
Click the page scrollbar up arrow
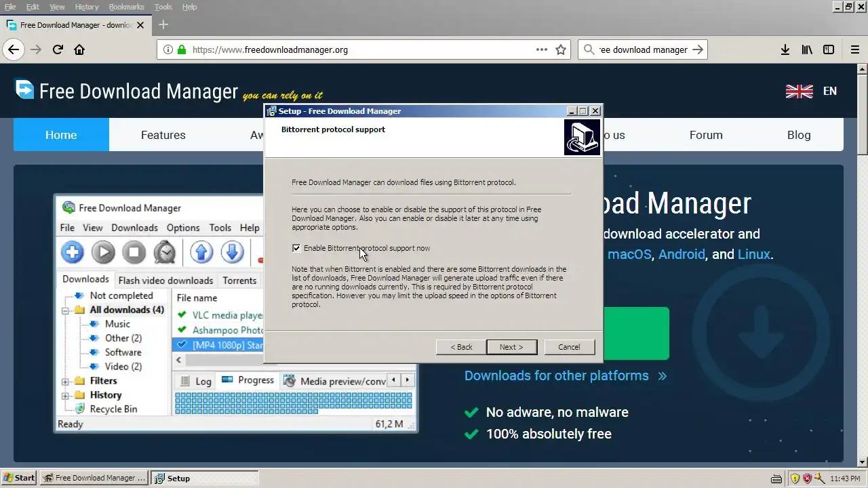[862, 68]
